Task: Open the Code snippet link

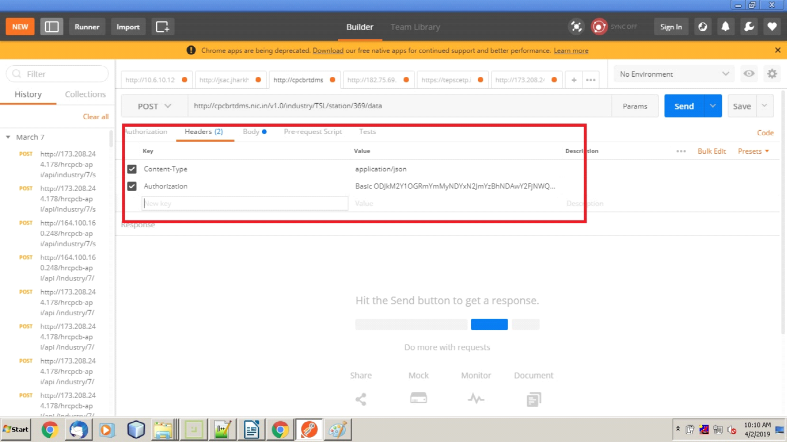Action: click(x=765, y=132)
